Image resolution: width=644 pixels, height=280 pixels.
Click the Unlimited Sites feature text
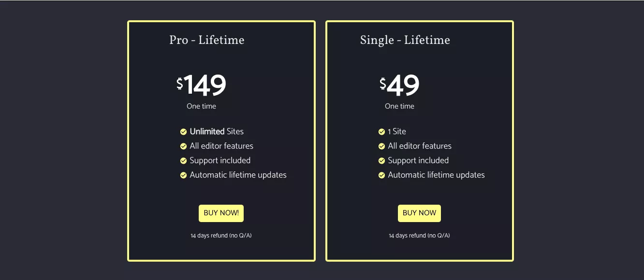(217, 131)
